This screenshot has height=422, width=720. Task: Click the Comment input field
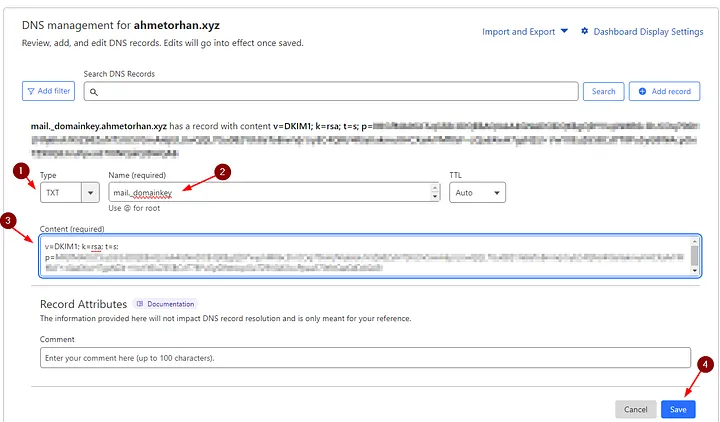(365, 357)
